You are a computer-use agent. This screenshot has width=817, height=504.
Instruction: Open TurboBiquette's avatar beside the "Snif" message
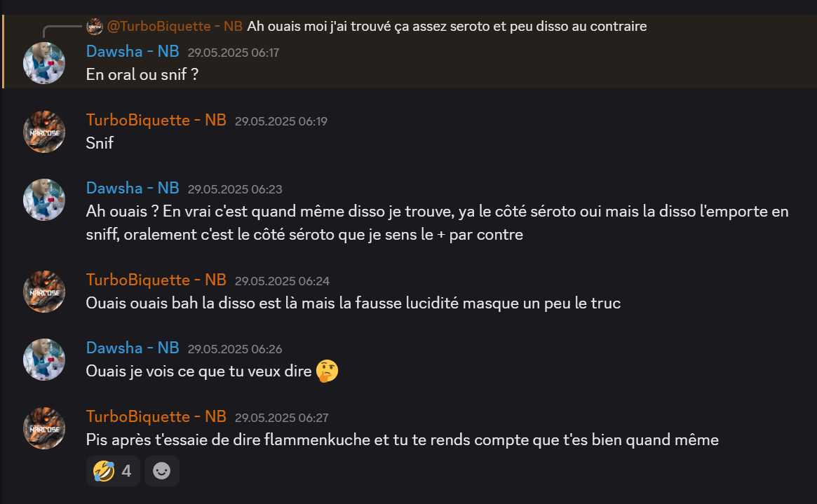44,132
